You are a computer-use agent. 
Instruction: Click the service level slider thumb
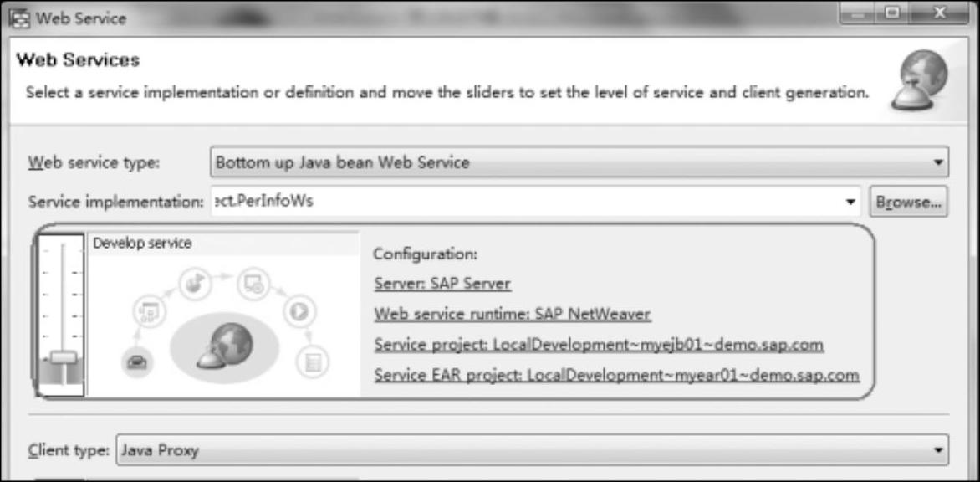click(63, 358)
